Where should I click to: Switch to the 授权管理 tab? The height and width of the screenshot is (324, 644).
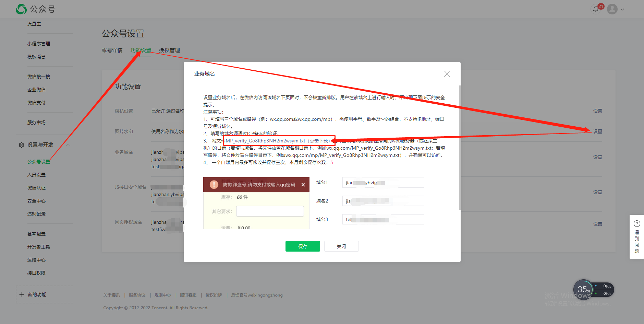[169, 50]
